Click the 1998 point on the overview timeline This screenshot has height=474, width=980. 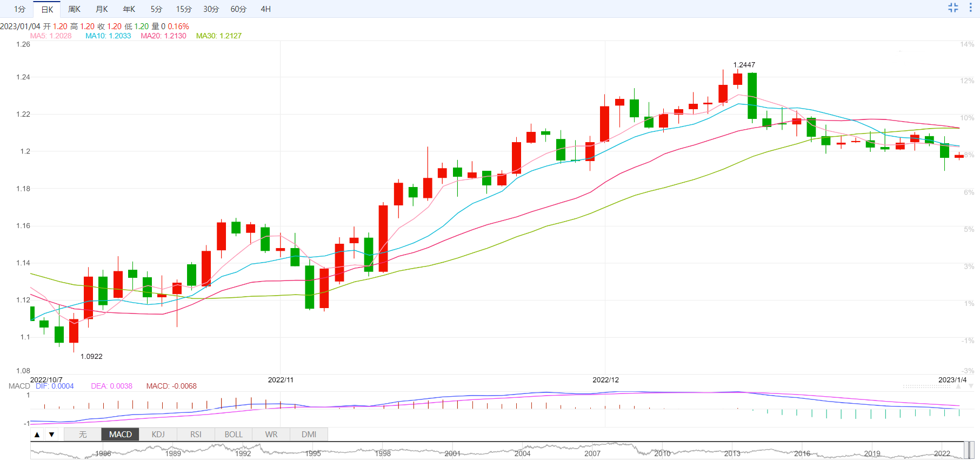(383, 453)
